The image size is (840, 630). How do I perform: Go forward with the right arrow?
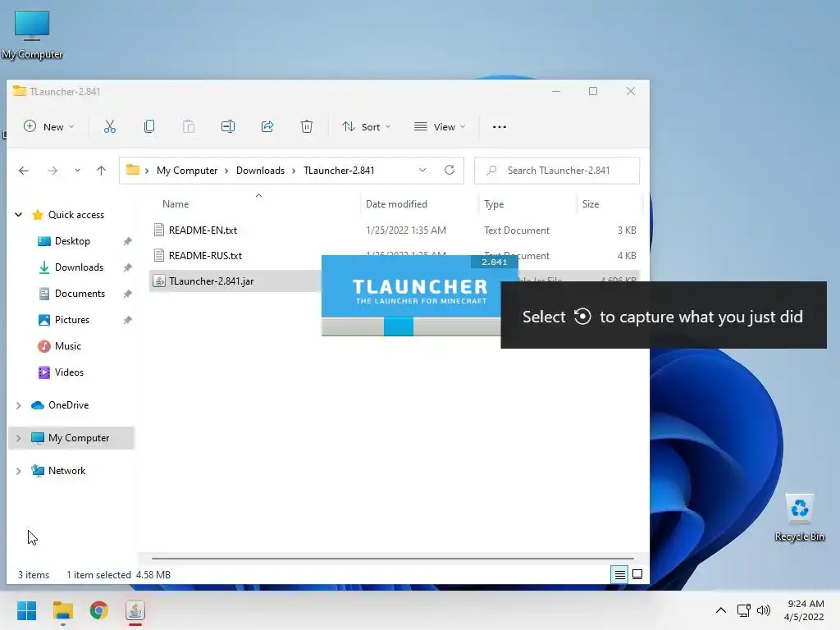tap(52, 171)
